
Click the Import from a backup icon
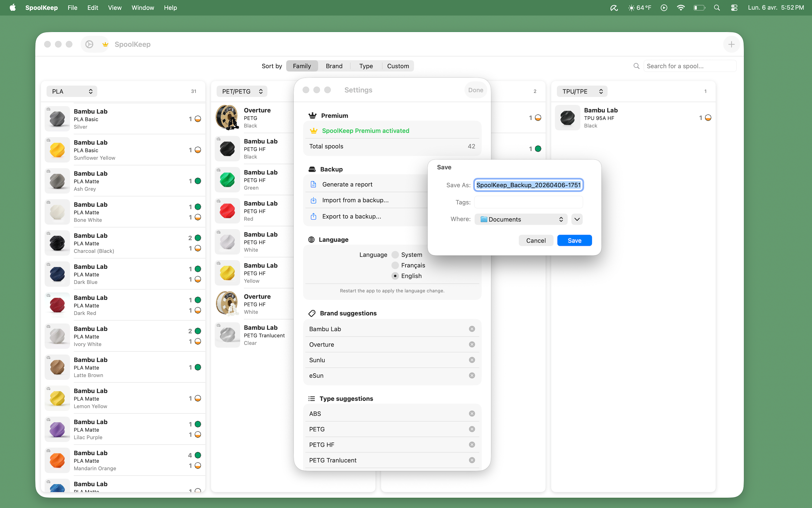tap(314, 200)
